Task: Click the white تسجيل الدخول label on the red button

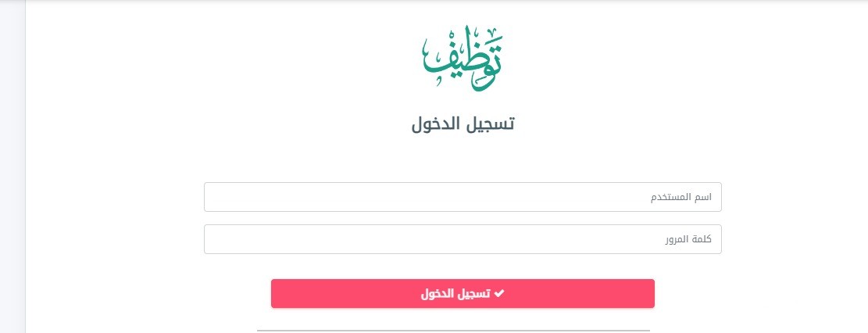Action: (x=455, y=294)
